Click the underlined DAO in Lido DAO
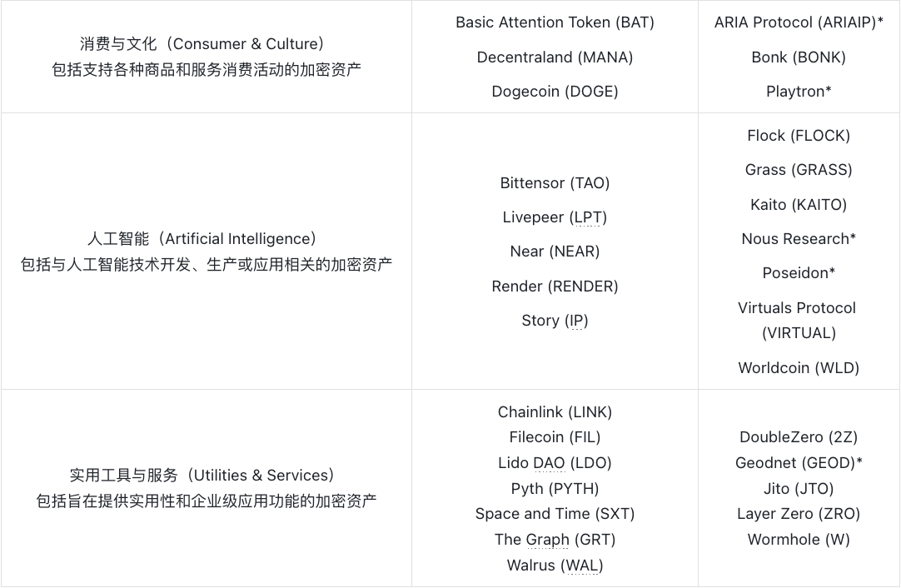This screenshot has width=901, height=588. [x=549, y=463]
